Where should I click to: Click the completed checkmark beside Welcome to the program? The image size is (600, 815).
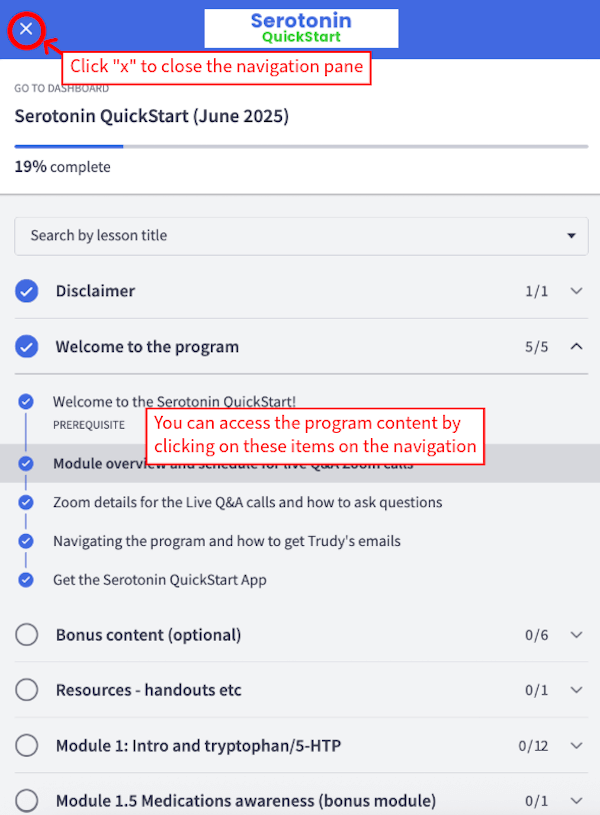(27, 347)
